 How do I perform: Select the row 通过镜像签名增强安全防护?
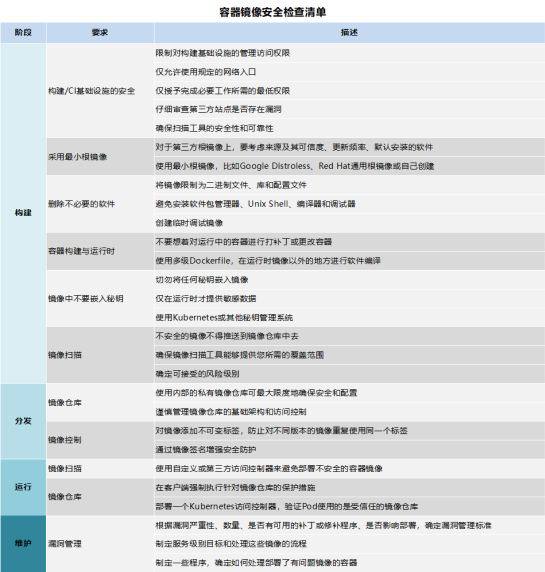click(x=349, y=449)
